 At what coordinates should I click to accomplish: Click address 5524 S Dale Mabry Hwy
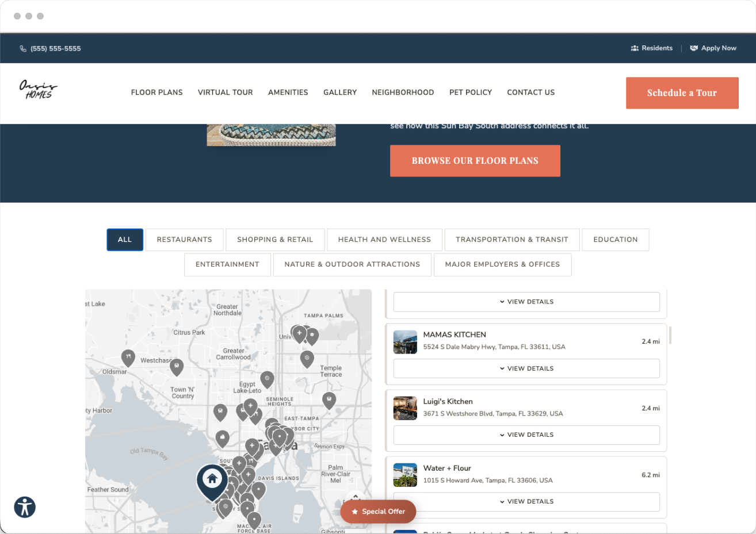494,347
